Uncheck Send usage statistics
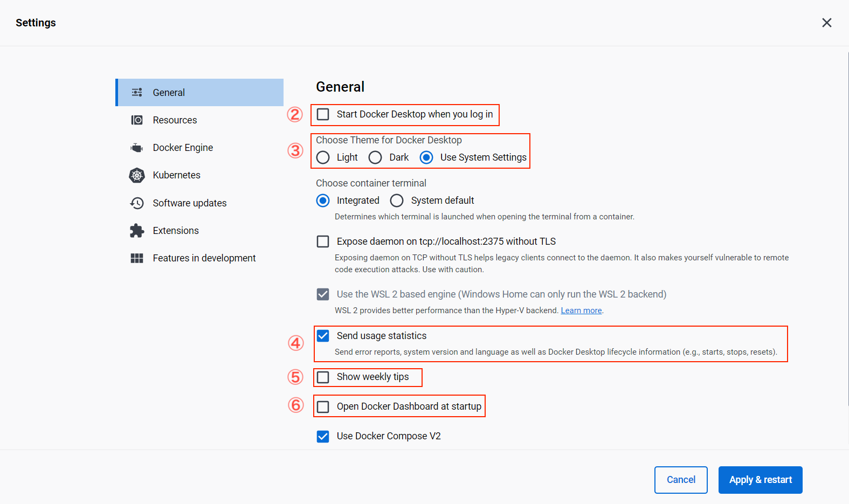This screenshot has height=504, width=849. (x=323, y=336)
